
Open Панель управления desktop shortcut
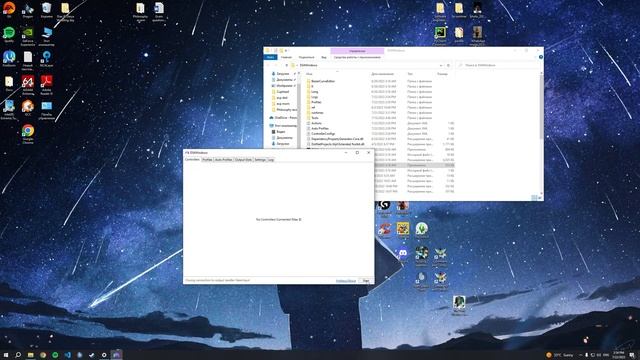pyautogui.click(x=47, y=110)
